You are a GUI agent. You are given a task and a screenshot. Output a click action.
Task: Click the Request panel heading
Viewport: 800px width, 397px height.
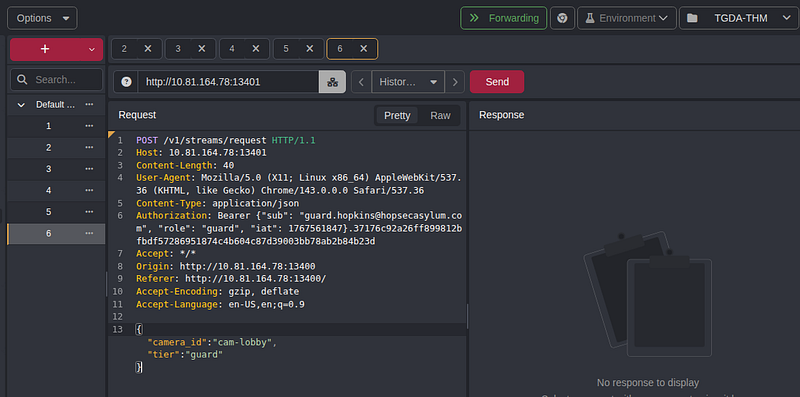point(137,115)
